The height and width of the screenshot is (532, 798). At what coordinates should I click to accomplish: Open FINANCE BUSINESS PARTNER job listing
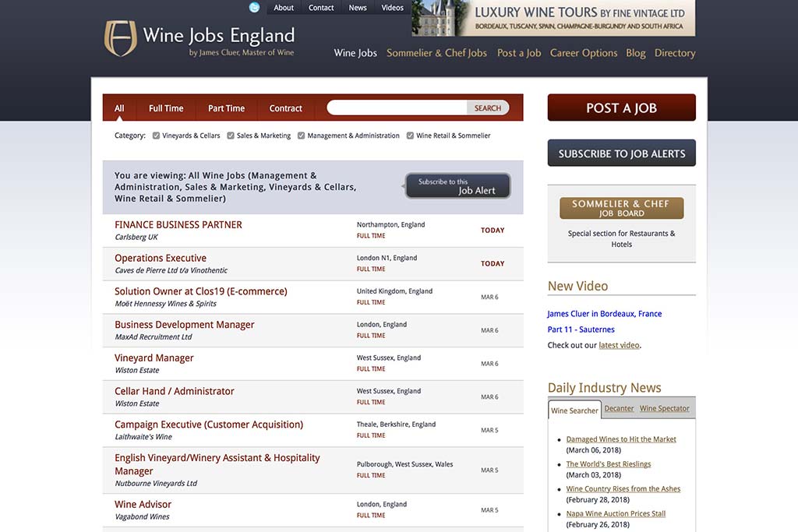(178, 225)
